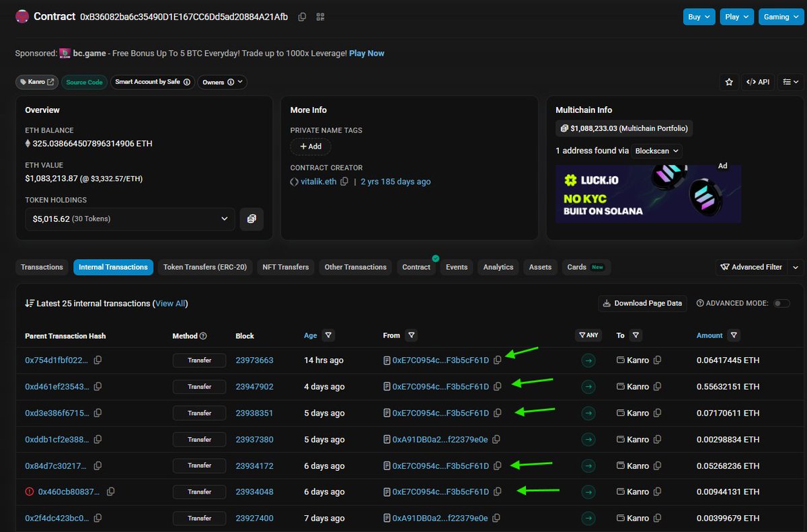This screenshot has height=532, width=807.
Task: Open Kanro in the 0.00399679 ETH row
Action: [x=638, y=519]
